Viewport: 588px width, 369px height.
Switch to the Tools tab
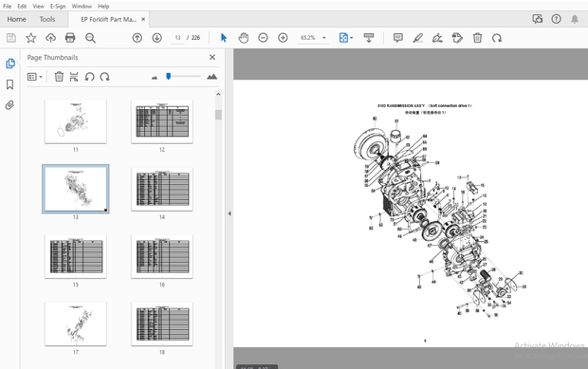click(x=47, y=19)
